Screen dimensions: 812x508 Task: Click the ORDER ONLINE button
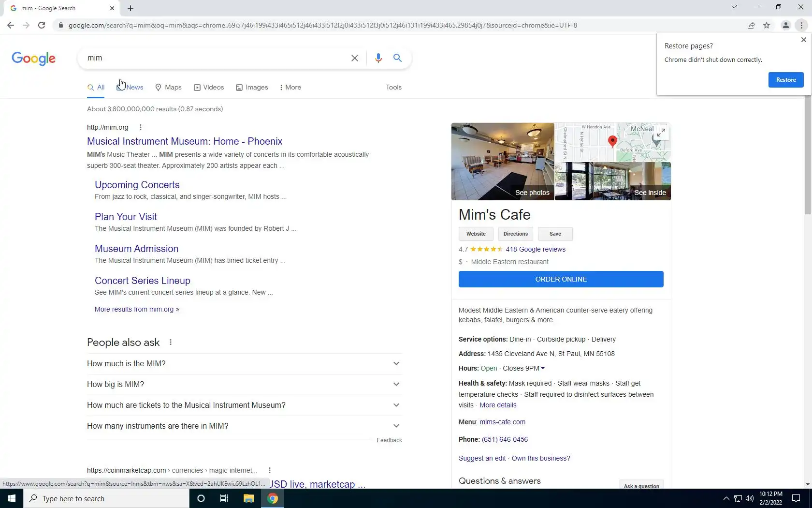point(561,279)
